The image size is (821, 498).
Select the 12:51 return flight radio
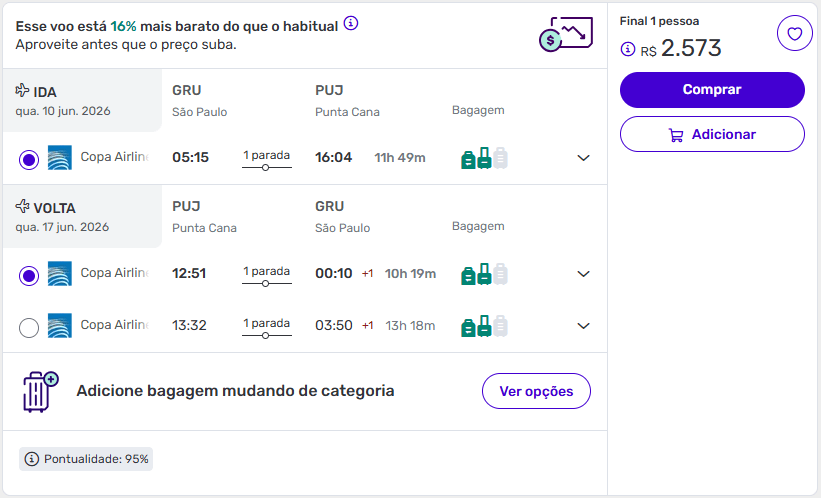coord(29,274)
